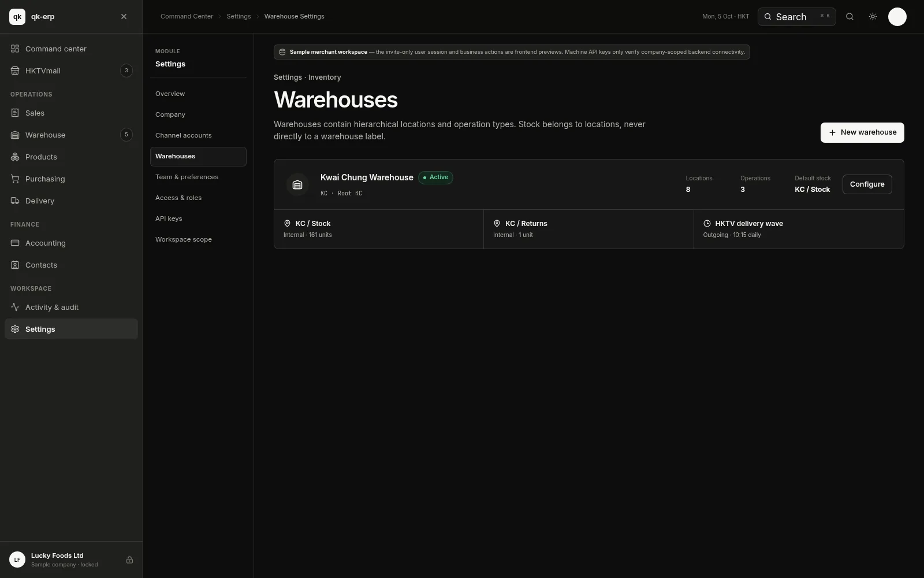This screenshot has height=578, width=924.
Task: Open Workspace scope settings
Action: coord(198,239)
